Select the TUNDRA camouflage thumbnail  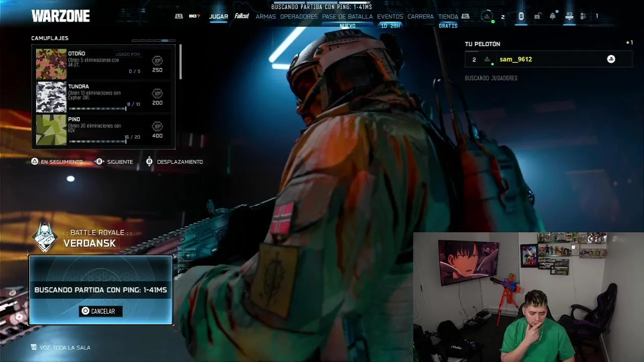click(x=51, y=97)
